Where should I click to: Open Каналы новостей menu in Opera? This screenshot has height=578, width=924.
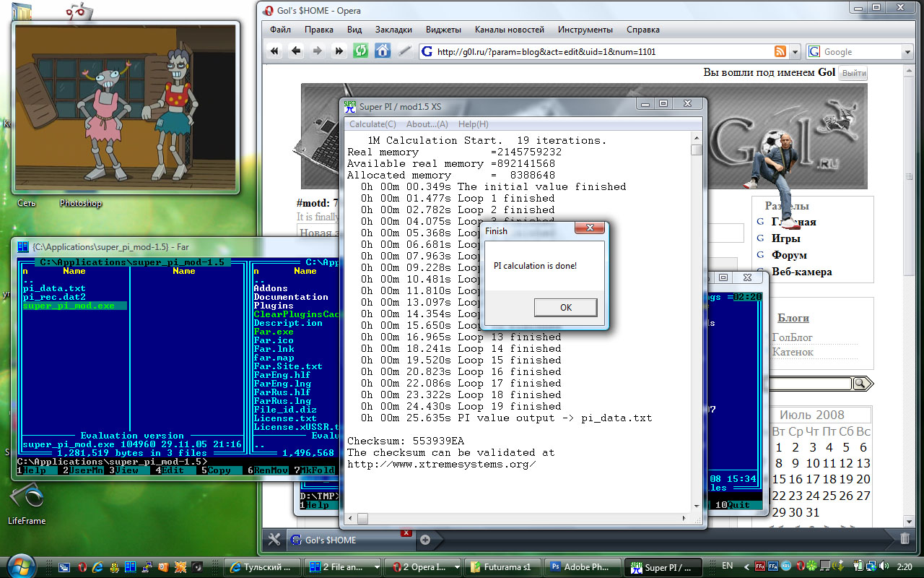510,30
